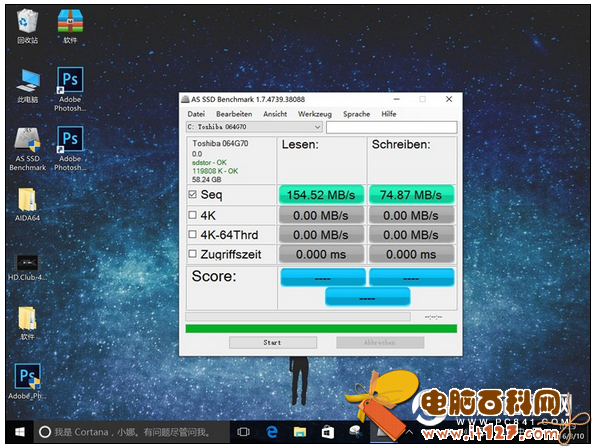The width and height of the screenshot is (592, 446).
Task: Click the disk utility taskbar icon
Action: pos(355,431)
